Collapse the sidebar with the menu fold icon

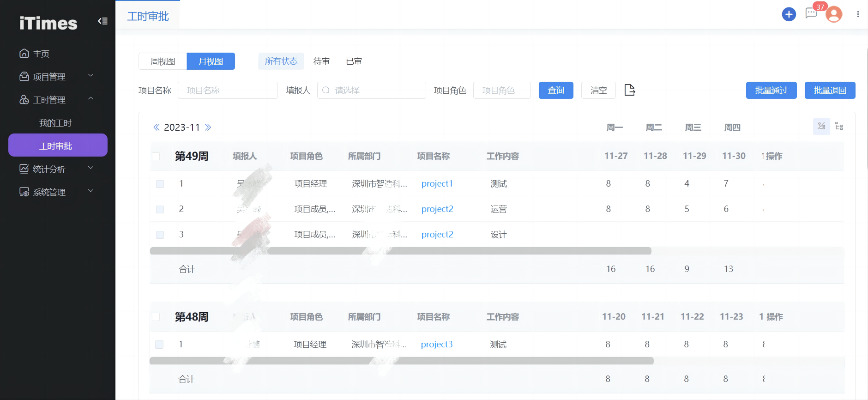(x=102, y=21)
